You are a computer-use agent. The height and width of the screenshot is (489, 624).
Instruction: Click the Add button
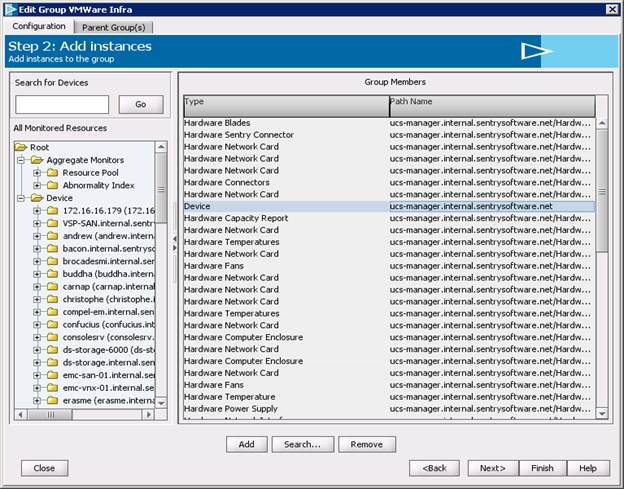[x=246, y=444]
